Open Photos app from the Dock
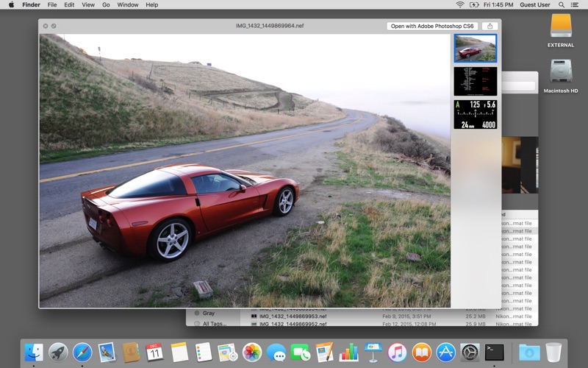The height and width of the screenshot is (368, 588). [x=252, y=352]
